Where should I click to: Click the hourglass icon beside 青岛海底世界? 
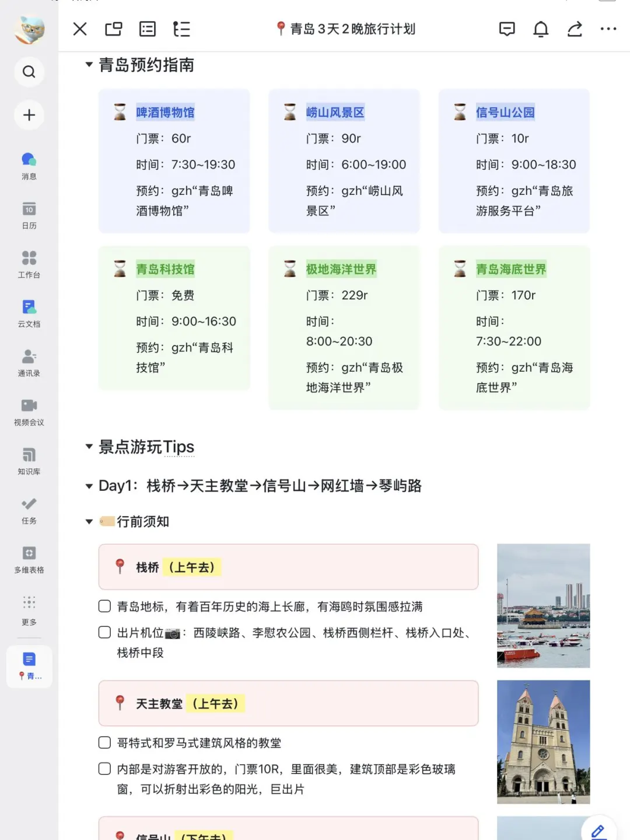460,269
